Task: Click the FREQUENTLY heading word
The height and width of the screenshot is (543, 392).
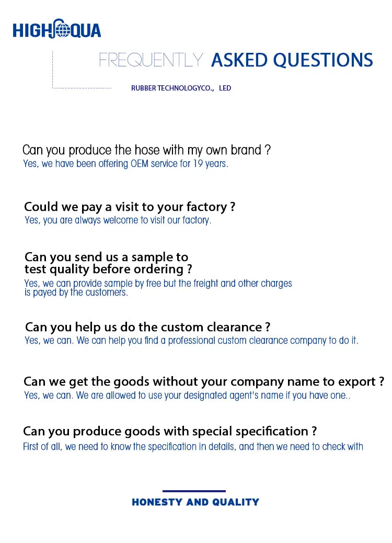Action: coord(151,60)
